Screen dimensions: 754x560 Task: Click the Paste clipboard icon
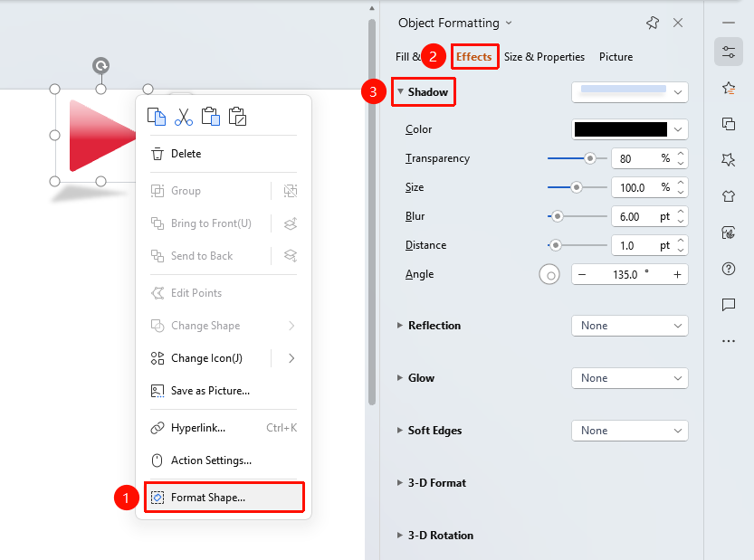click(x=211, y=117)
